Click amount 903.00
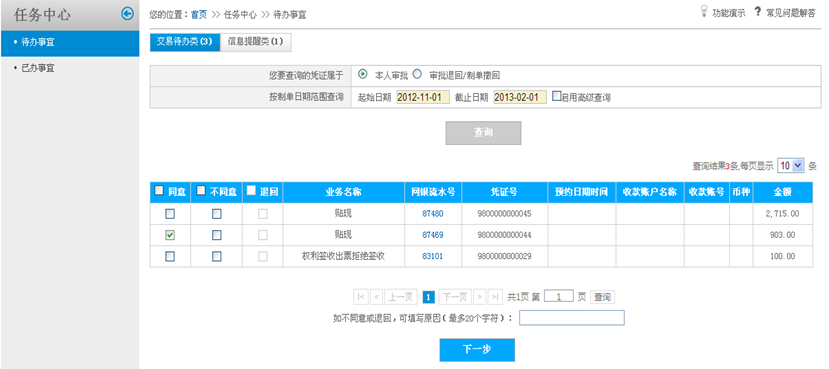 click(782, 235)
